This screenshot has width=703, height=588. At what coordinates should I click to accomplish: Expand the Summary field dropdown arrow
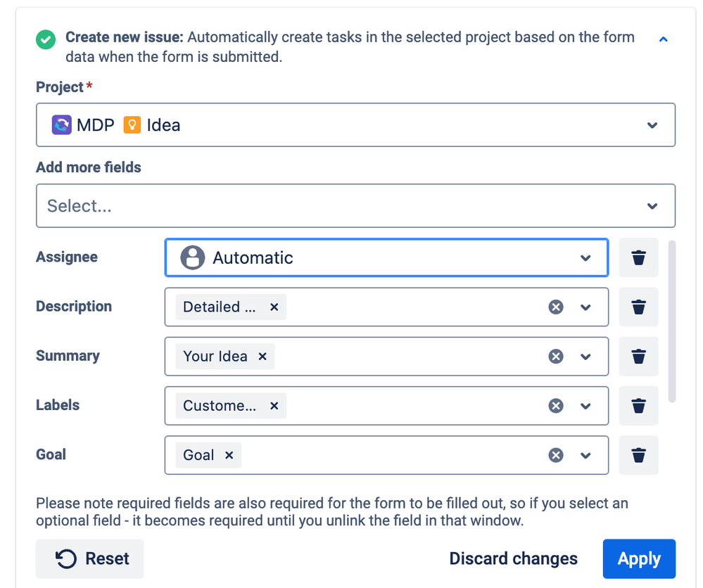[585, 356]
